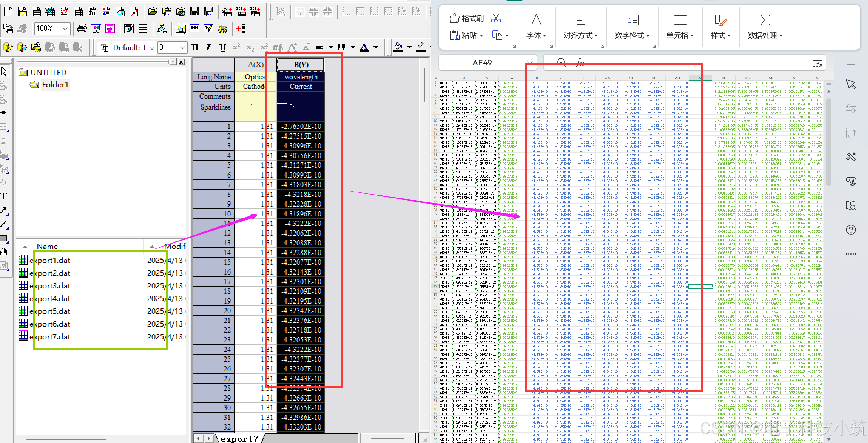Click the Save Project floppy icon
The height and width of the screenshot is (443, 868).
194,12
